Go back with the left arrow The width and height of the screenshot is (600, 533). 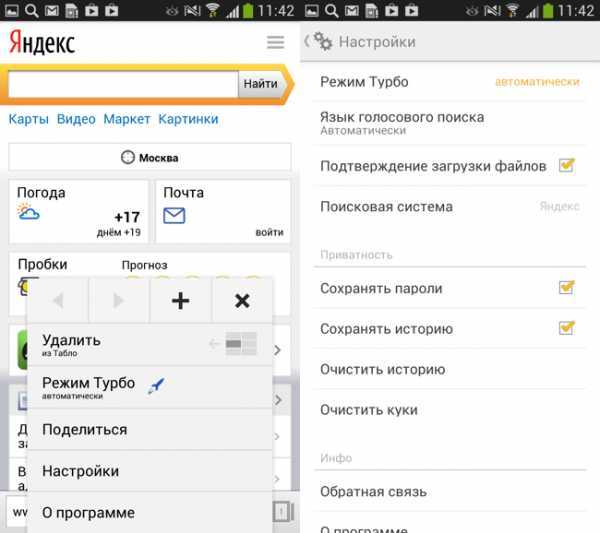pyautogui.click(x=58, y=300)
